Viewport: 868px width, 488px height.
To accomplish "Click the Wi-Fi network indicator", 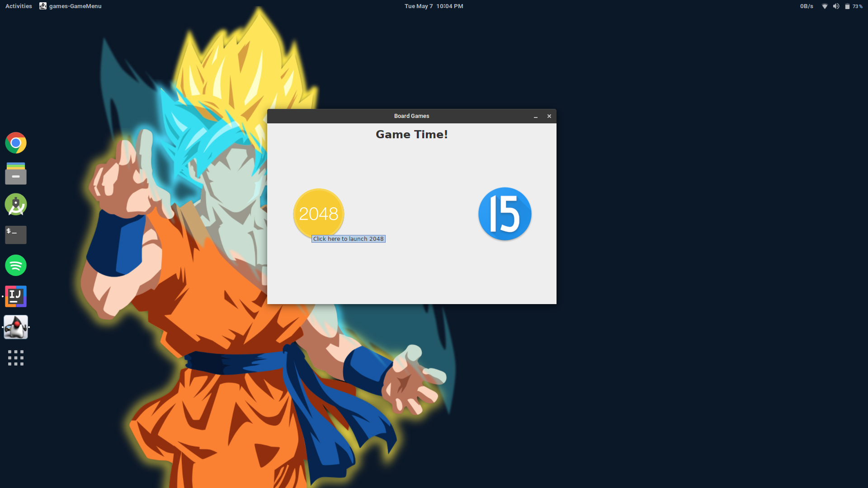I will [825, 6].
